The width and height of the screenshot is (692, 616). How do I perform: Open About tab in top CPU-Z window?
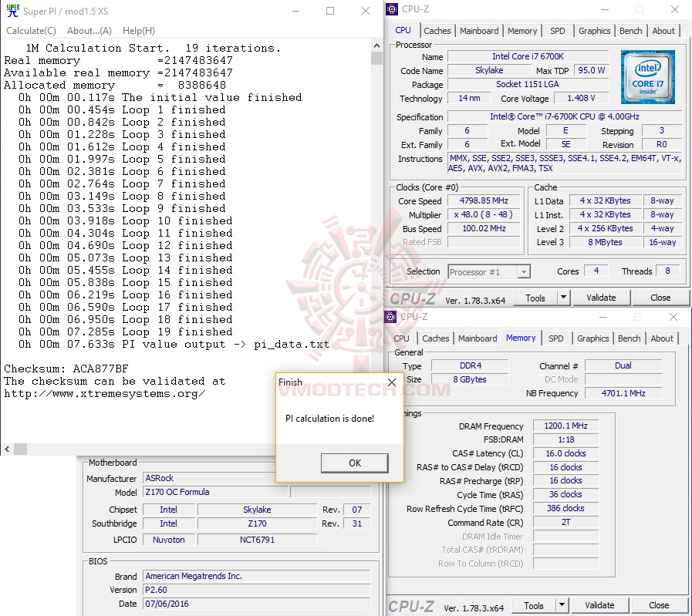(x=663, y=30)
